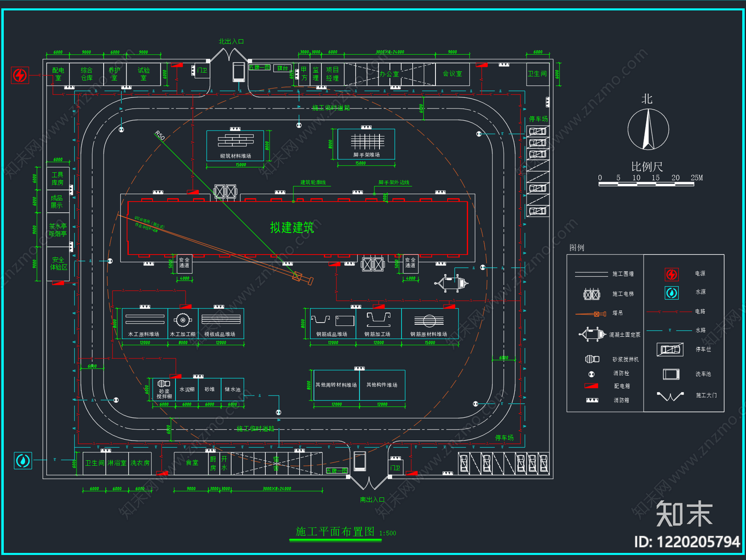Click the 脚手架堆场 scaffold yard block
The height and width of the screenshot is (560, 746).
[x=366, y=144]
